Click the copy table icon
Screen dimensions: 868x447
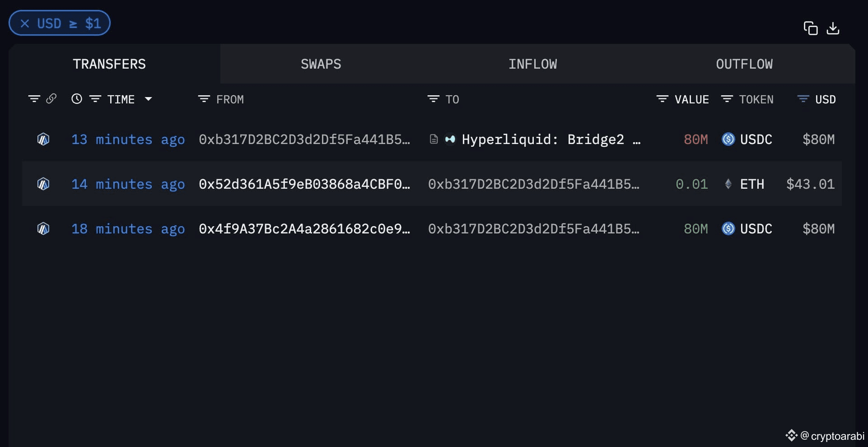811,28
